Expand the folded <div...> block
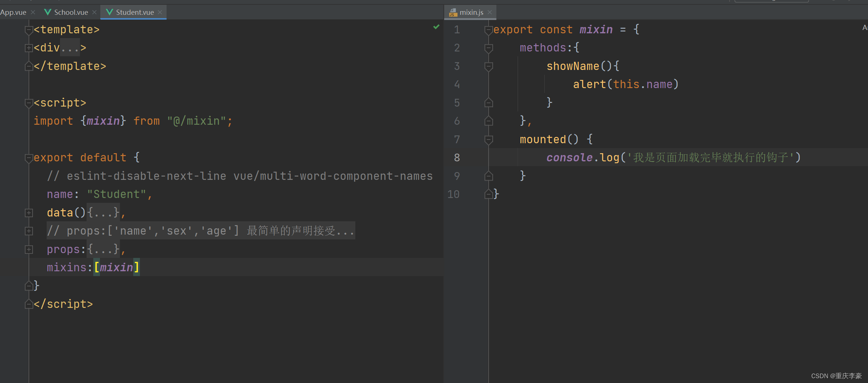Image resolution: width=868 pixels, height=383 pixels. 29,48
